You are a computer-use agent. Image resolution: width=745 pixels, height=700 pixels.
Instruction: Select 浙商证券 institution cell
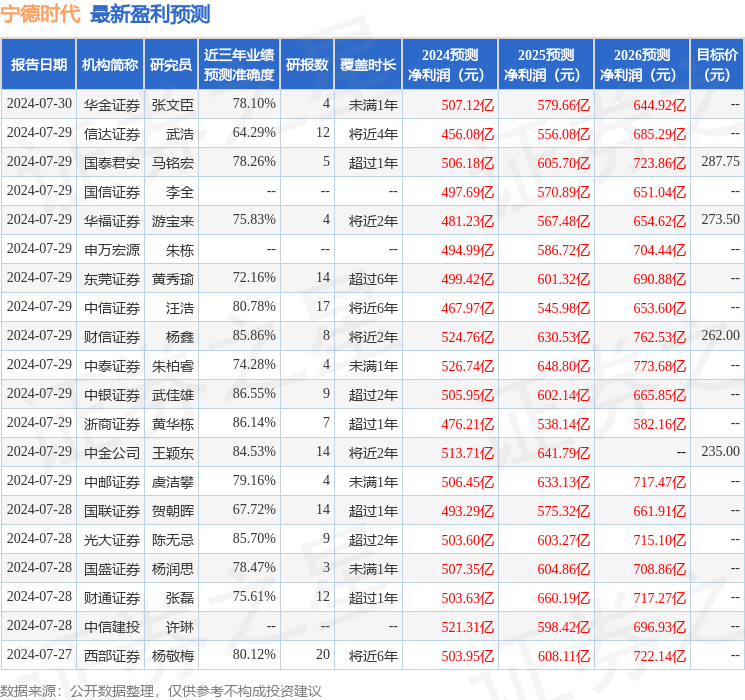(x=112, y=424)
